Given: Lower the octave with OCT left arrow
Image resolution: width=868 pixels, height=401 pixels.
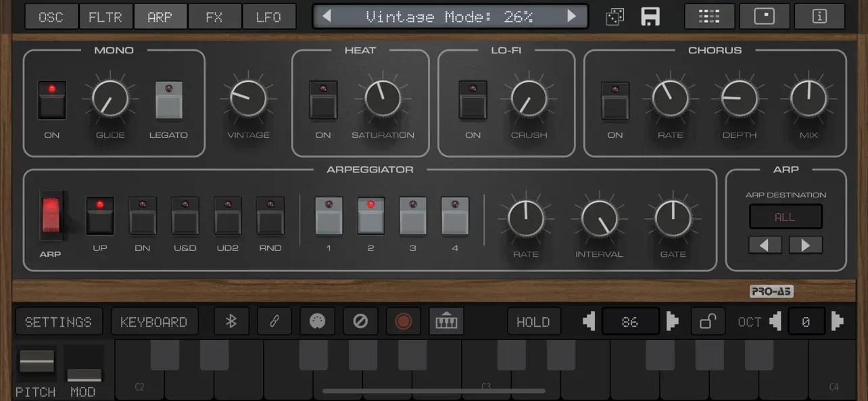Looking at the screenshot, I should [x=775, y=321].
